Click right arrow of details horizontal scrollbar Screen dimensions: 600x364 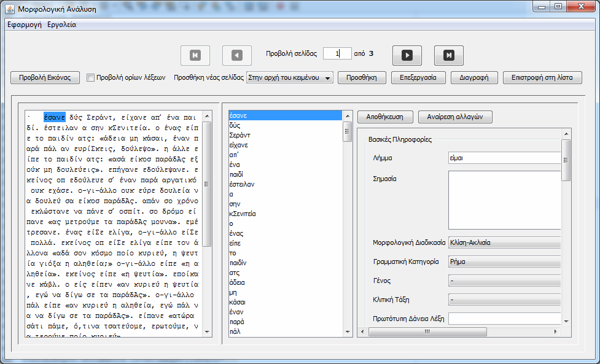555,332
